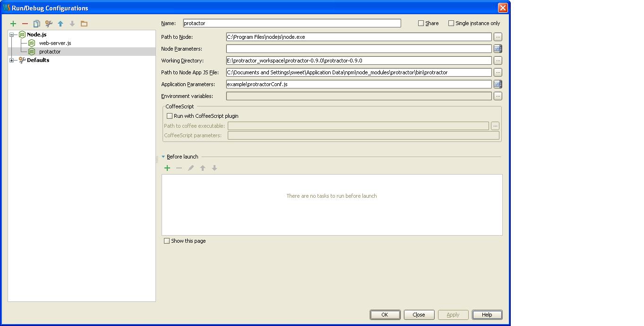
Task: Click into the Name field
Action: click(292, 23)
